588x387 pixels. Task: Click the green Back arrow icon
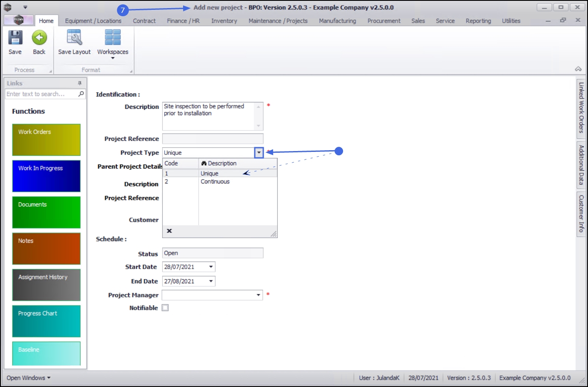click(39, 38)
